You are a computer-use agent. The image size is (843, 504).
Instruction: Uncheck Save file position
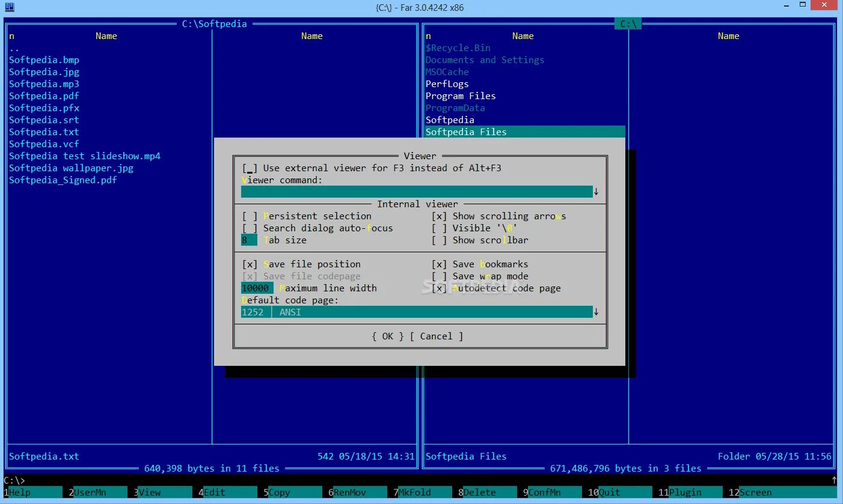tap(250, 264)
